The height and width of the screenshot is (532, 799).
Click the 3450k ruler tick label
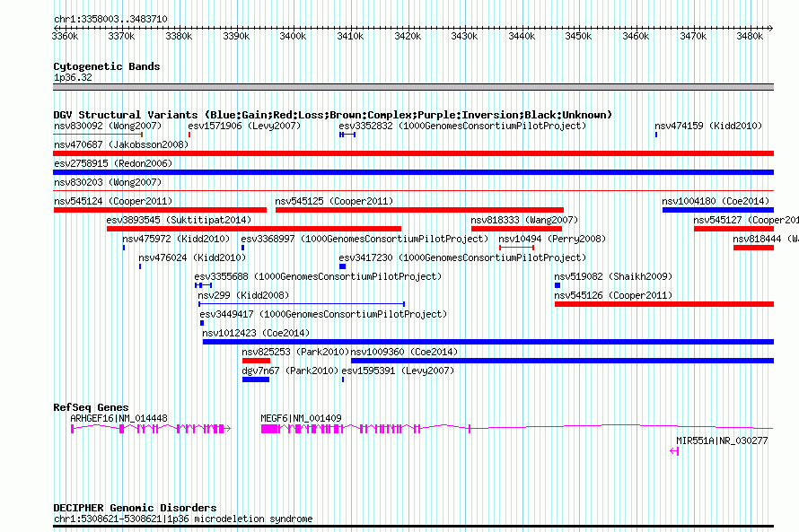click(x=578, y=37)
